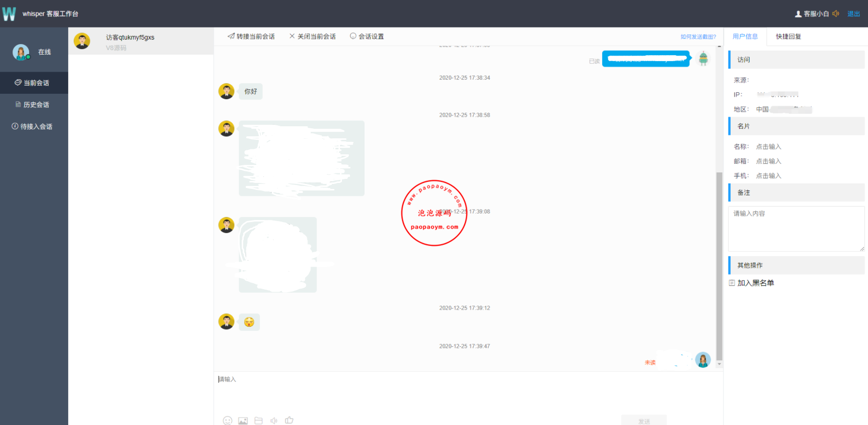868x425 pixels.
Task: Click the 邮箱 点击输入 field
Action: (769, 161)
